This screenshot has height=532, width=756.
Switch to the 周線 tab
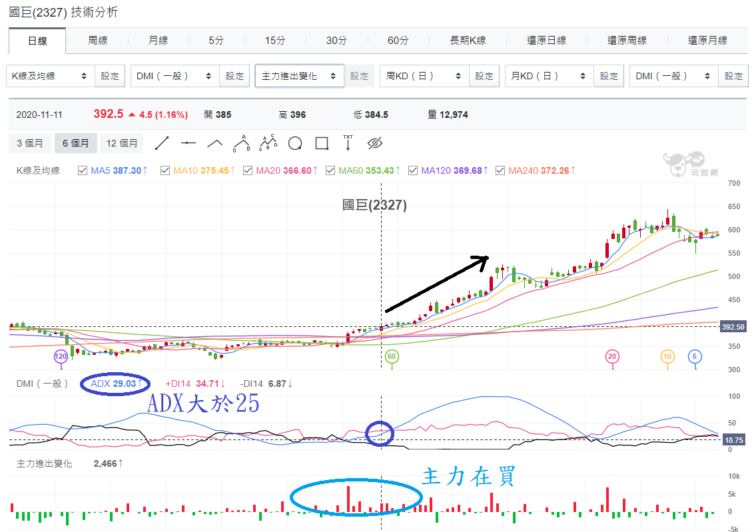[x=97, y=41]
